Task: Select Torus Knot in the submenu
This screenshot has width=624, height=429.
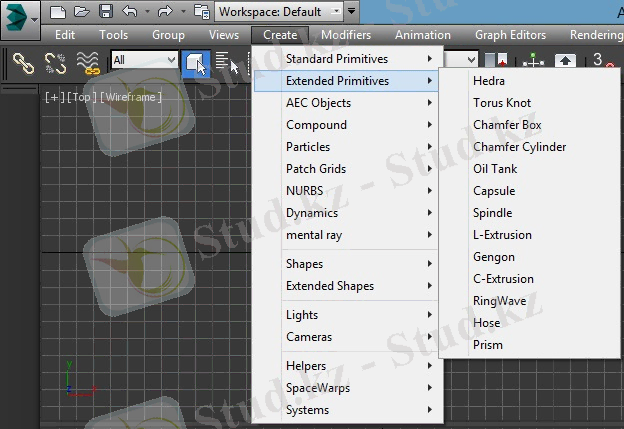Action: pos(502,103)
